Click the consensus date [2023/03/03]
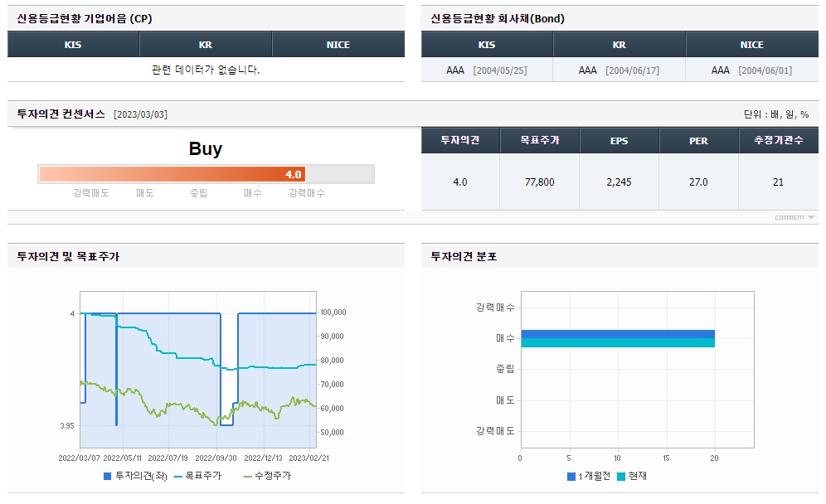The height and width of the screenshot is (504, 826). coord(141,114)
